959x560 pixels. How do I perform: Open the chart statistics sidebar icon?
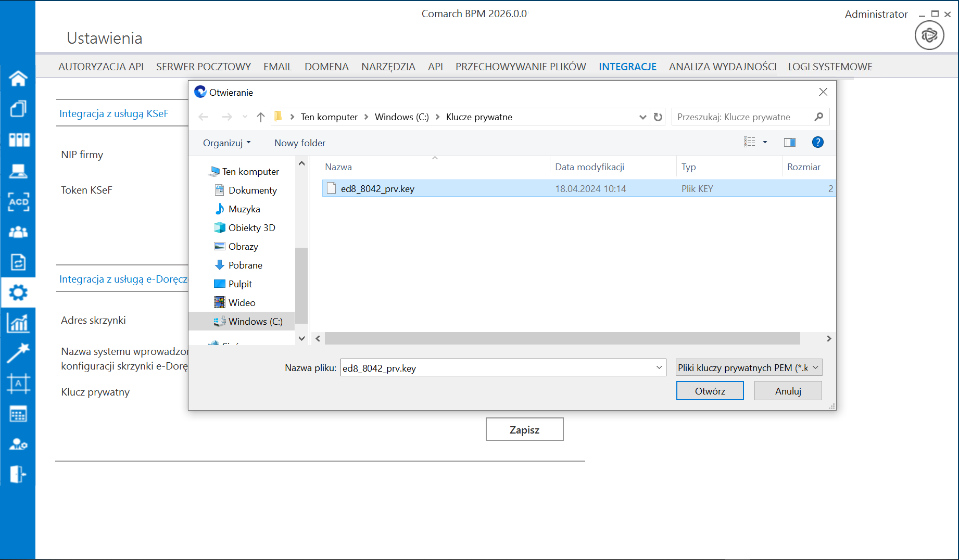18,323
